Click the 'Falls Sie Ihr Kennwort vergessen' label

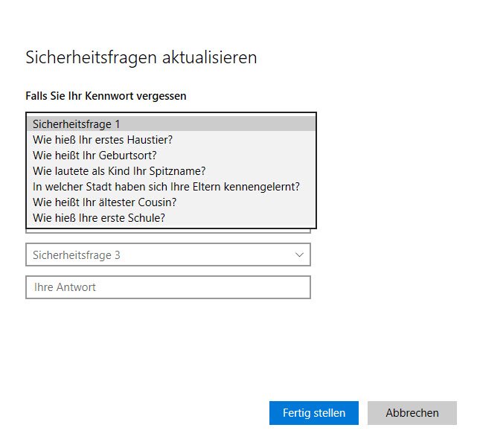pos(106,96)
